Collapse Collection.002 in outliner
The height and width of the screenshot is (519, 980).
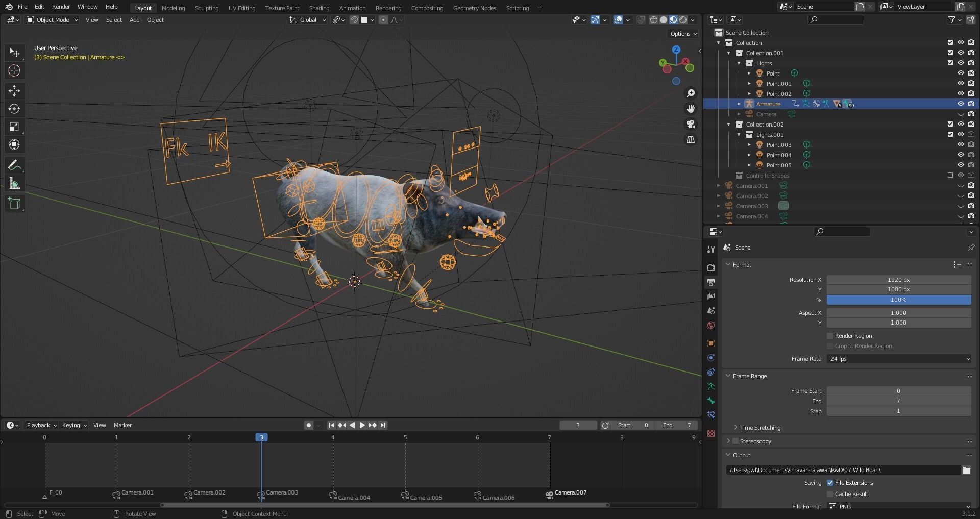(x=728, y=124)
